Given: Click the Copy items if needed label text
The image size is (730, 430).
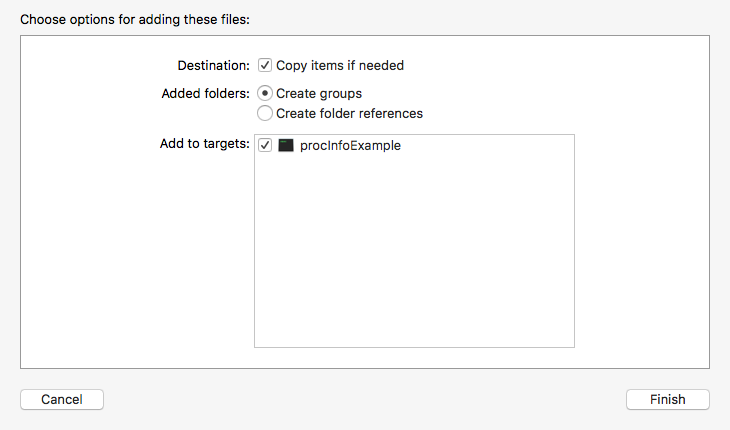Looking at the screenshot, I should [x=340, y=65].
